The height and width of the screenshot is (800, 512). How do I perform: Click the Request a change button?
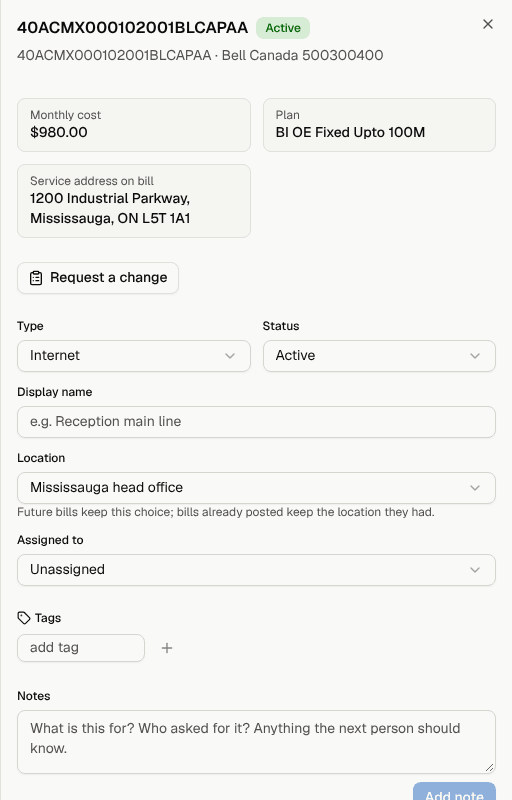click(98, 278)
